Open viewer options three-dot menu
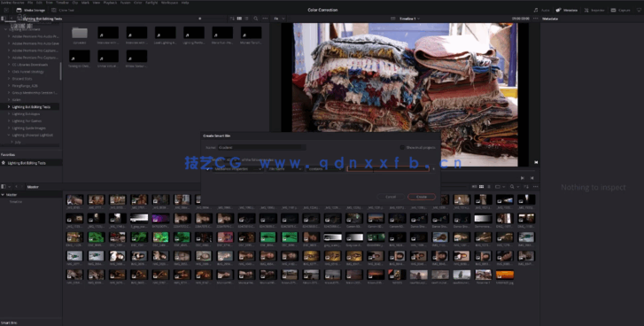This screenshot has height=326, width=644. click(535, 19)
